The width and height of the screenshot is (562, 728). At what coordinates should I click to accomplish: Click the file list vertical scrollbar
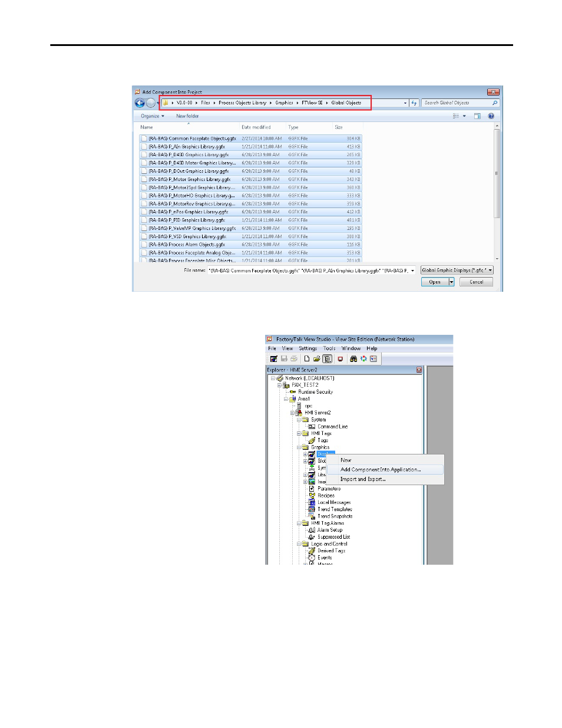497,192
